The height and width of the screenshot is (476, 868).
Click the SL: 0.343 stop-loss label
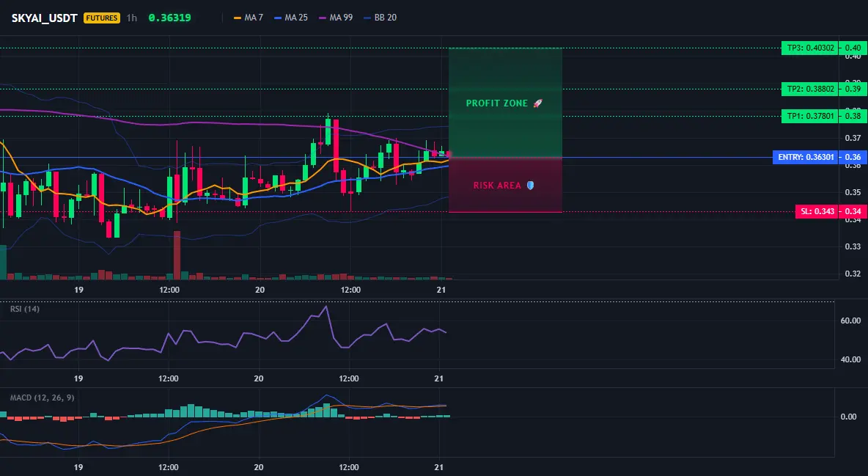(x=817, y=211)
